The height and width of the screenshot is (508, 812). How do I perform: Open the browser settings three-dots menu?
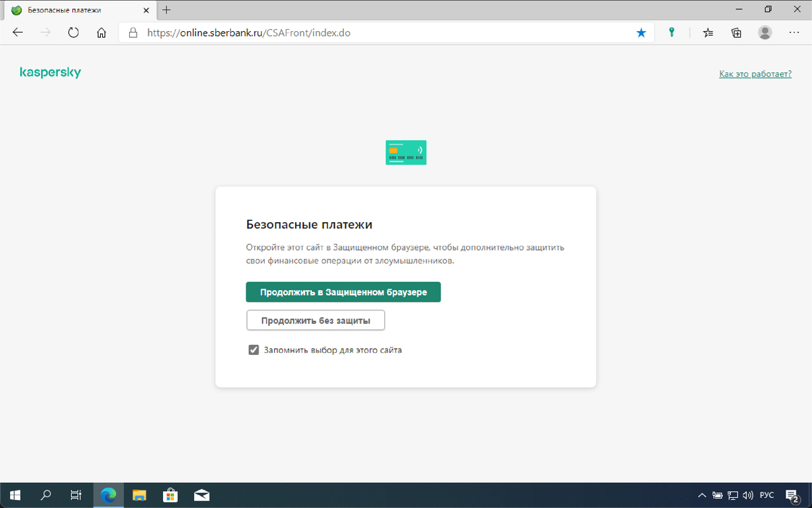coord(794,33)
